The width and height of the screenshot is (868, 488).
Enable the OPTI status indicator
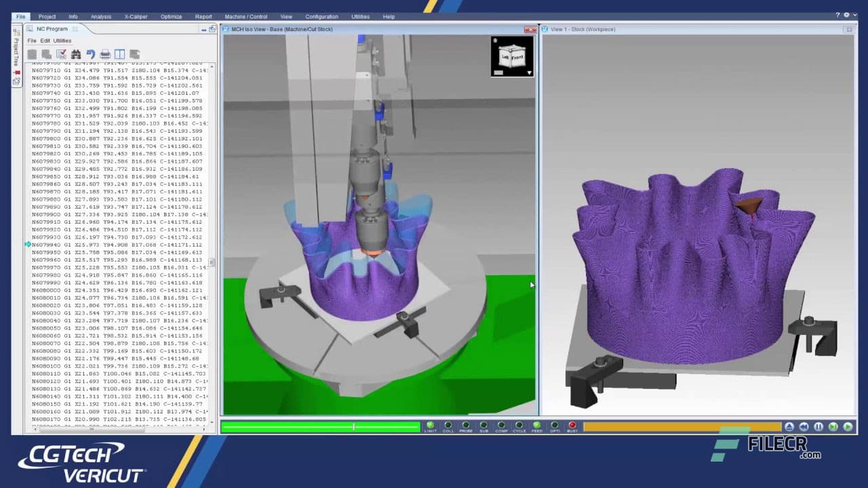click(x=555, y=425)
